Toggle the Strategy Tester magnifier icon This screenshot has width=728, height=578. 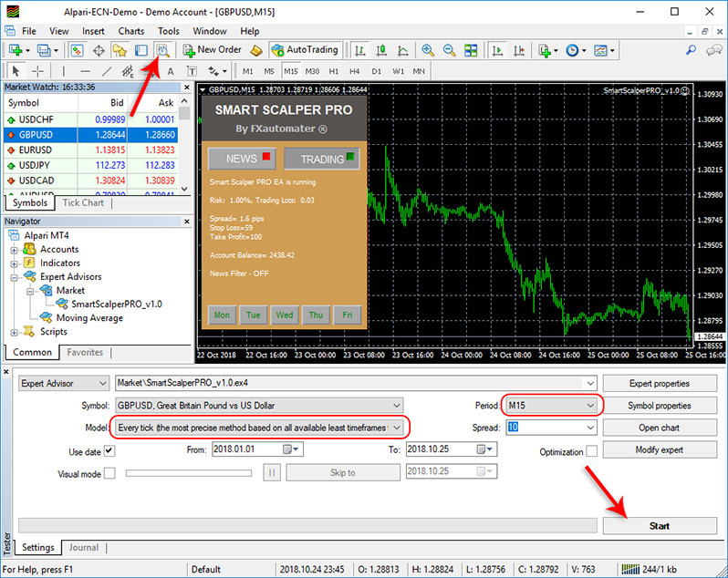(x=162, y=50)
